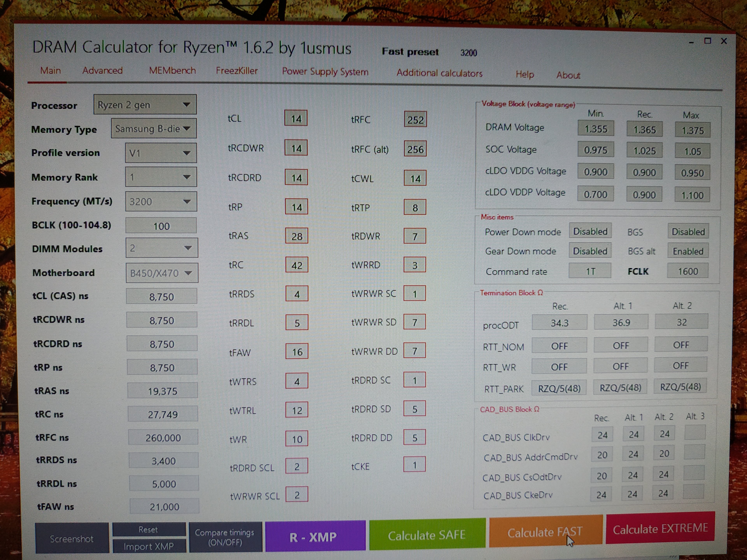Click the tWTRL value 12
This screenshot has width=747, height=560.
tap(297, 410)
